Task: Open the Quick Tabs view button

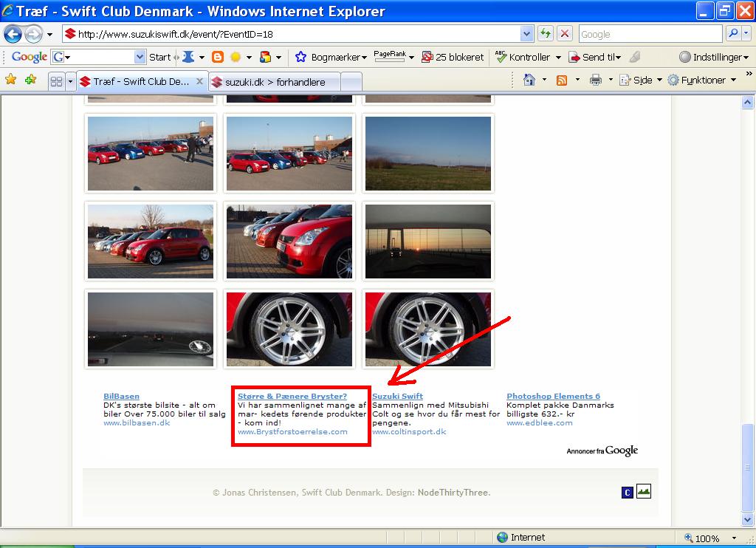Action: coord(56,81)
